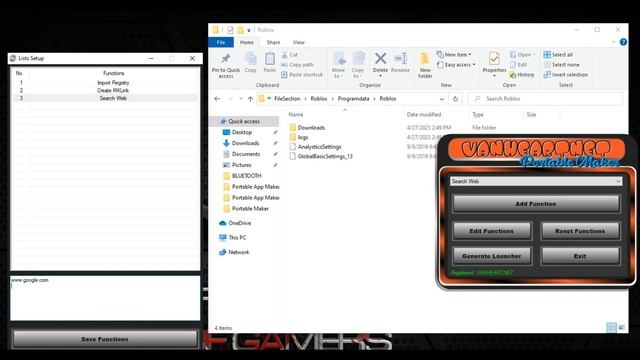Click History in Open group
The height and width of the screenshot is (360, 640).
pos(522,75)
